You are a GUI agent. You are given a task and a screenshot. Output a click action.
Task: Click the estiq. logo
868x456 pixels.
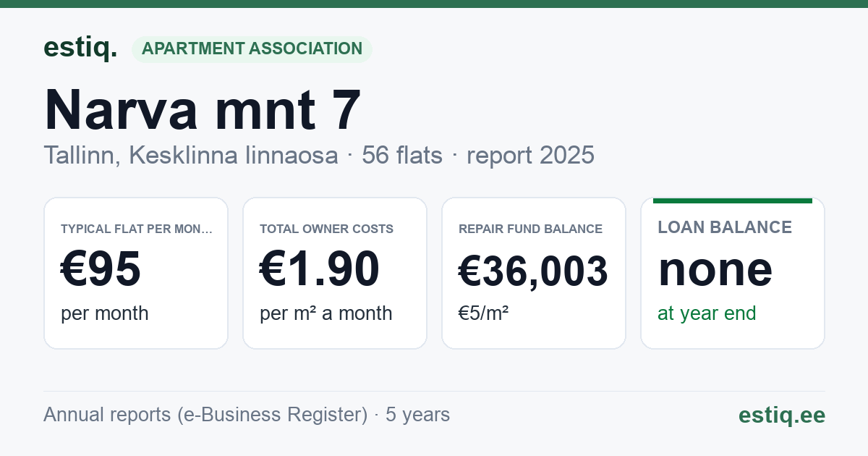pyautogui.click(x=80, y=48)
